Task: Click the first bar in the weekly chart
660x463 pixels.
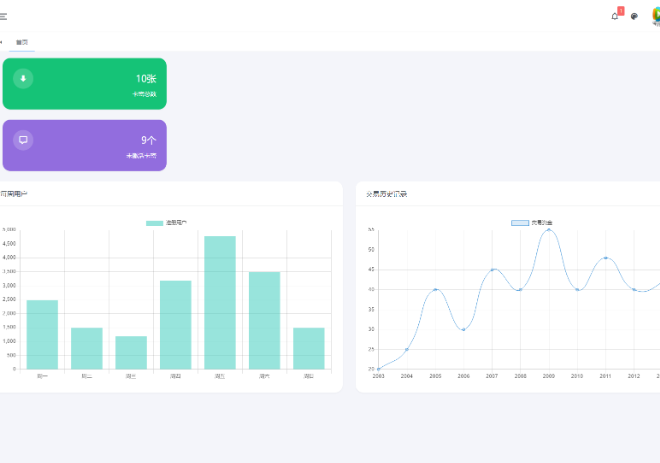Action: coord(42,334)
